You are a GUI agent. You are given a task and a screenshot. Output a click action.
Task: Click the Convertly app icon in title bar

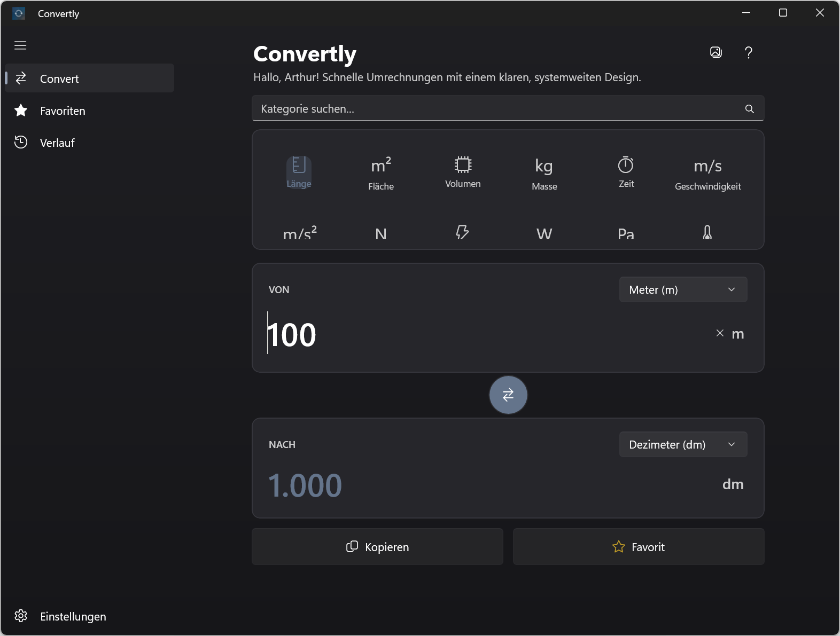click(19, 13)
